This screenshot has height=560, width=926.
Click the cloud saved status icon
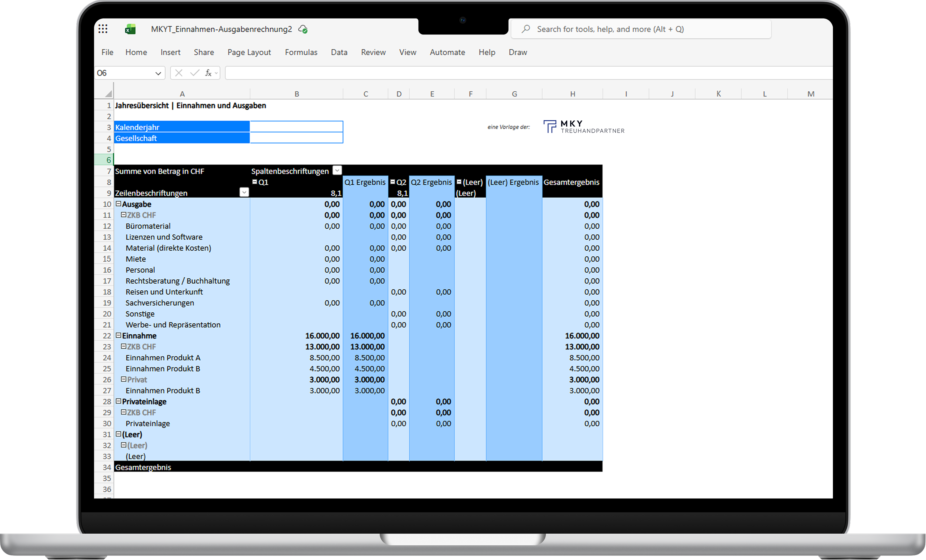coord(303,29)
